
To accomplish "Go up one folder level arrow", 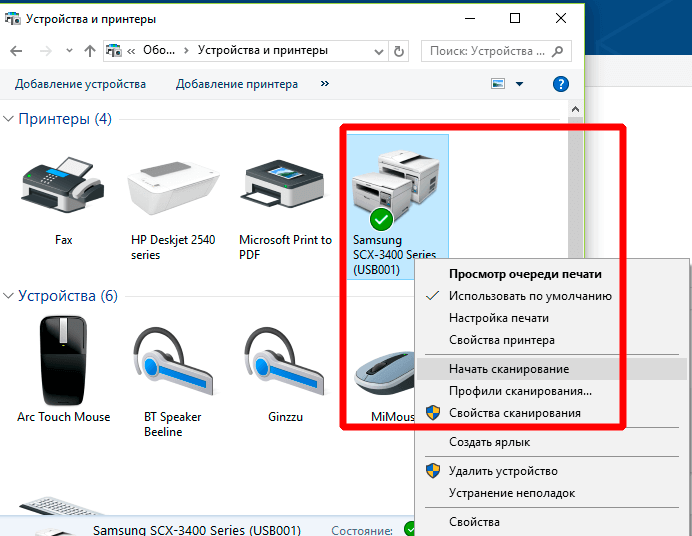I will tap(90, 51).
